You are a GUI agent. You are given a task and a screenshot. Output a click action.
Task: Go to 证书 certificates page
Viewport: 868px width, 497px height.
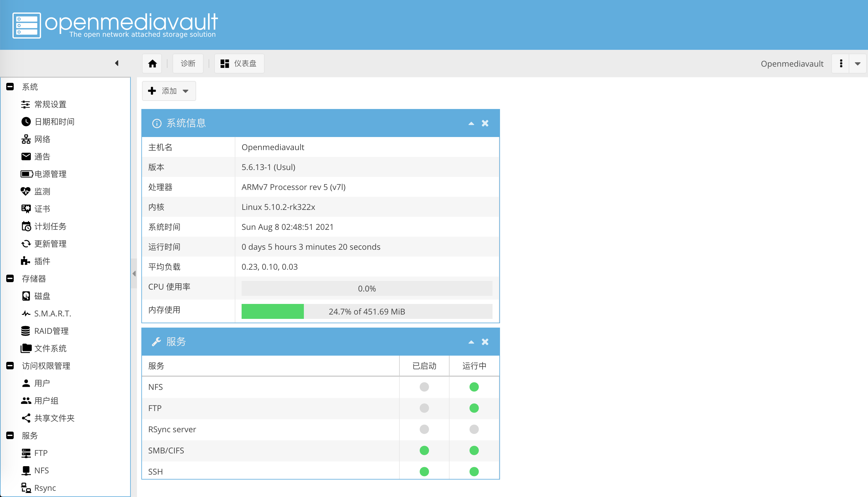pos(42,209)
